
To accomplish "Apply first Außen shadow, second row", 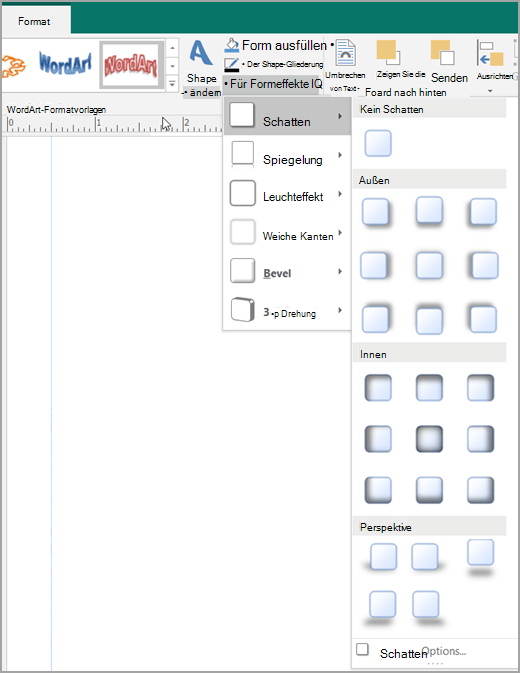I will pos(375,266).
